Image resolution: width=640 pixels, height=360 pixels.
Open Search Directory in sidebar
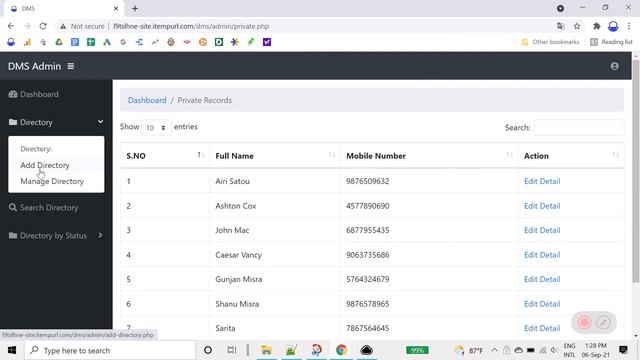(43, 208)
